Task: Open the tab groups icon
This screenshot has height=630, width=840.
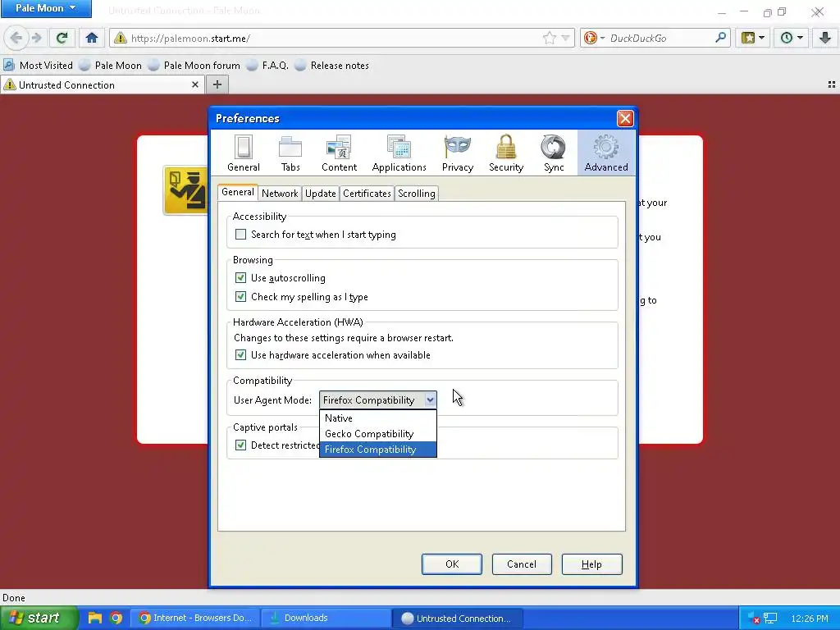Action: click(x=832, y=84)
